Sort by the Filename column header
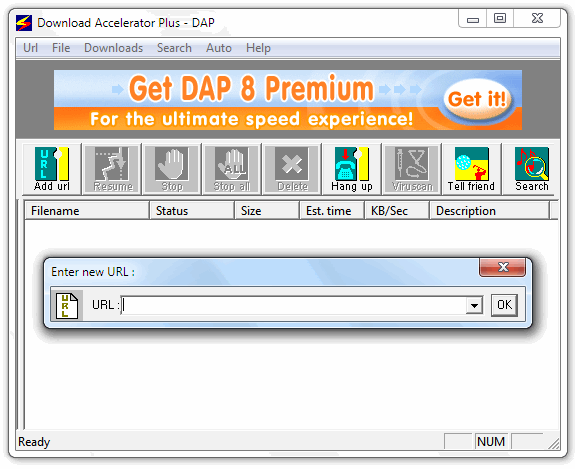This screenshot has width=575, height=469. click(x=87, y=211)
